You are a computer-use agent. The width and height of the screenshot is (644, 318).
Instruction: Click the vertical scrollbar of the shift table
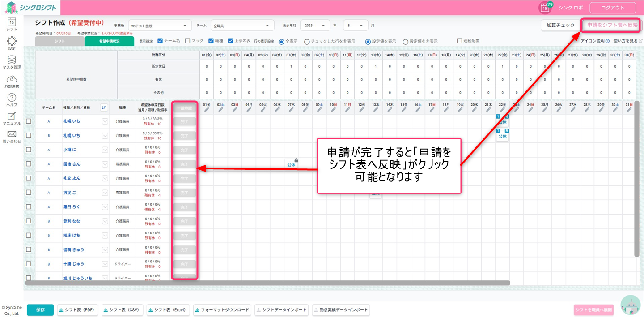[637, 179]
